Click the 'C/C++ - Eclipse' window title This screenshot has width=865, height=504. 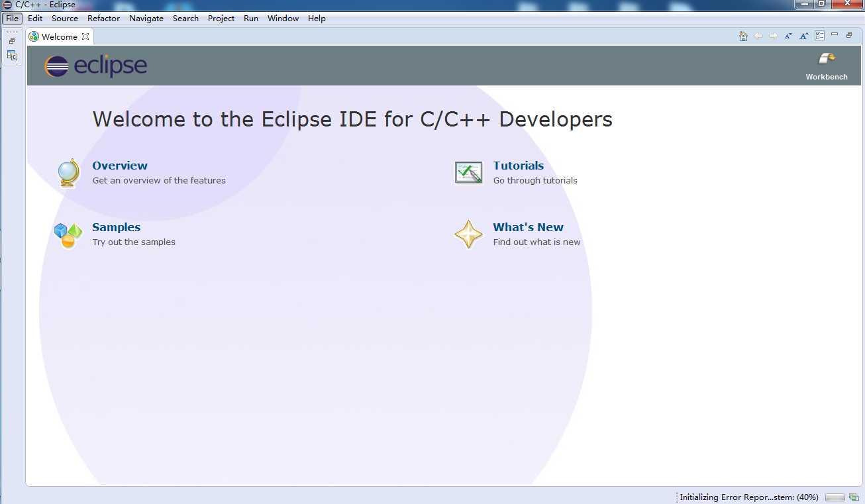point(45,5)
